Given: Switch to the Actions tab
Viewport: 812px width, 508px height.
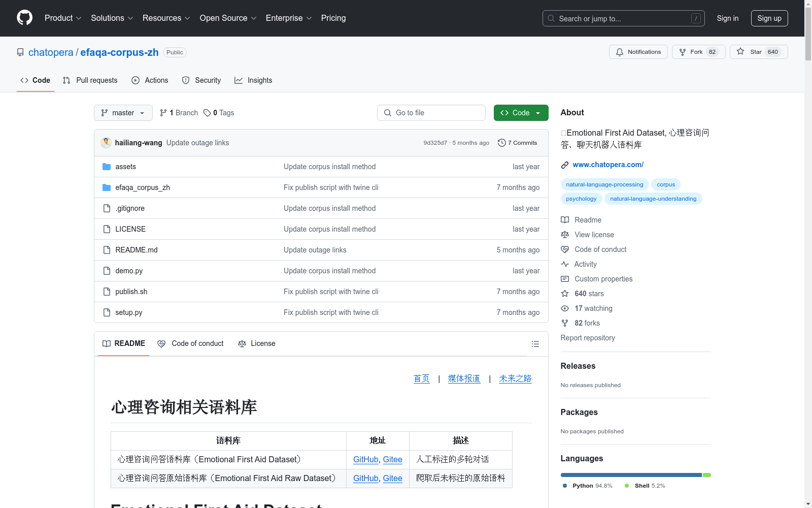Looking at the screenshot, I should click(150, 80).
